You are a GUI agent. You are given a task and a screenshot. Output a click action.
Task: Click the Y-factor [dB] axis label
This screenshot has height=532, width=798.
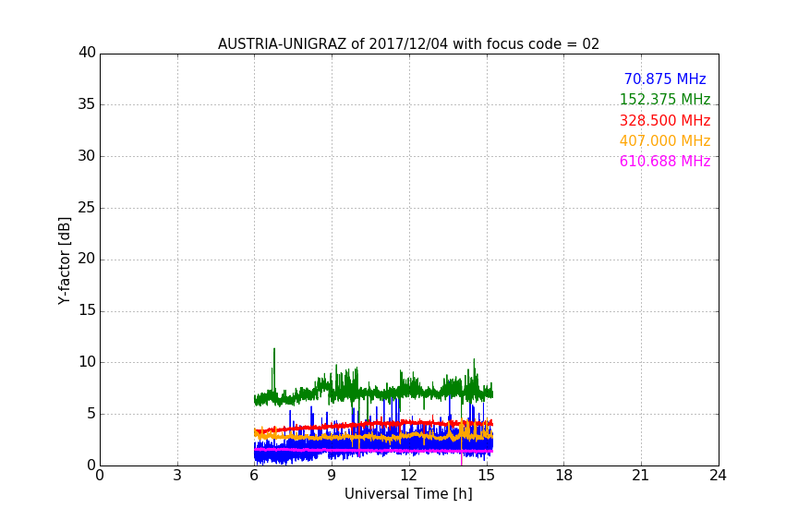64,260
